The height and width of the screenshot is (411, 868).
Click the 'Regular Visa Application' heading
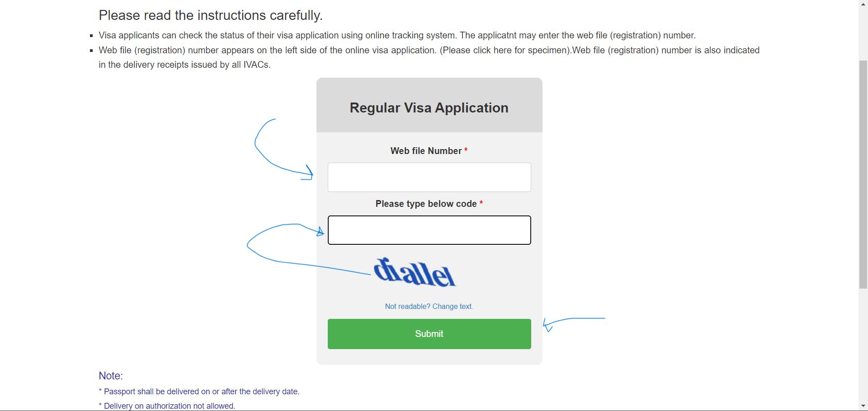[x=429, y=107]
